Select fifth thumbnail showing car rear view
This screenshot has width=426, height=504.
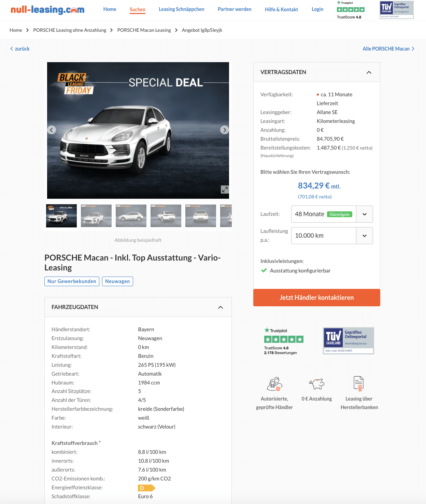(x=201, y=216)
